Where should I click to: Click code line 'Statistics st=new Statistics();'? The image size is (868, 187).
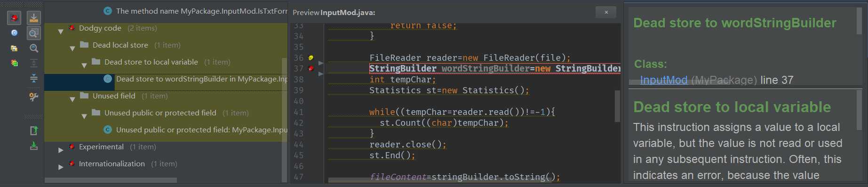point(449,90)
